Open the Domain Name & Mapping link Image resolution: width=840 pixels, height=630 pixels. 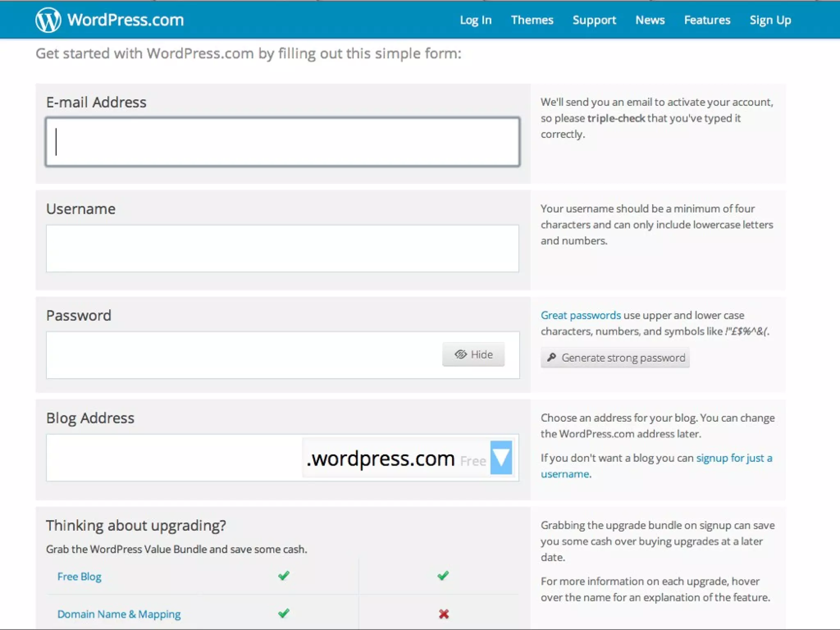[119, 614]
